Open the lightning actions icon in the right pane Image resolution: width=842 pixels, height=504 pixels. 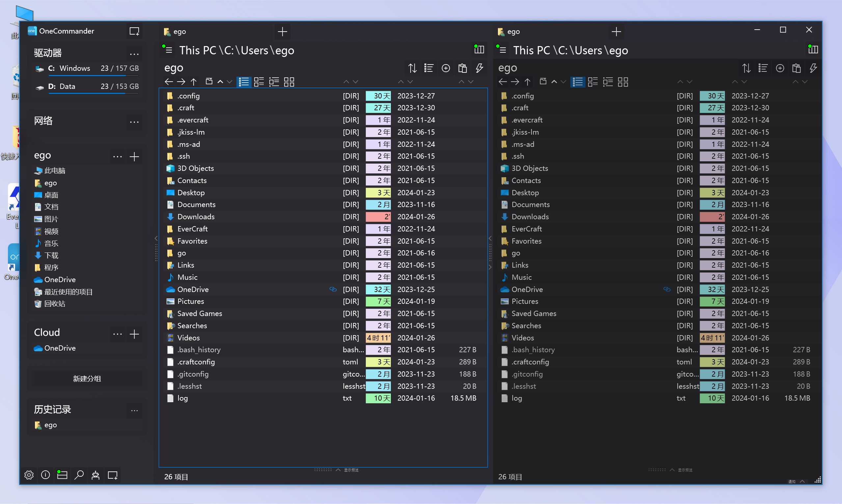pos(813,68)
